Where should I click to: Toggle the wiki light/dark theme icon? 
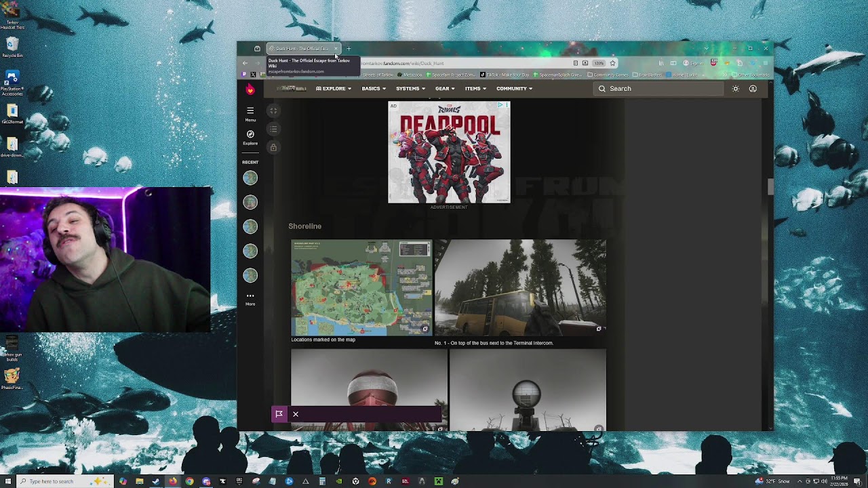736,89
